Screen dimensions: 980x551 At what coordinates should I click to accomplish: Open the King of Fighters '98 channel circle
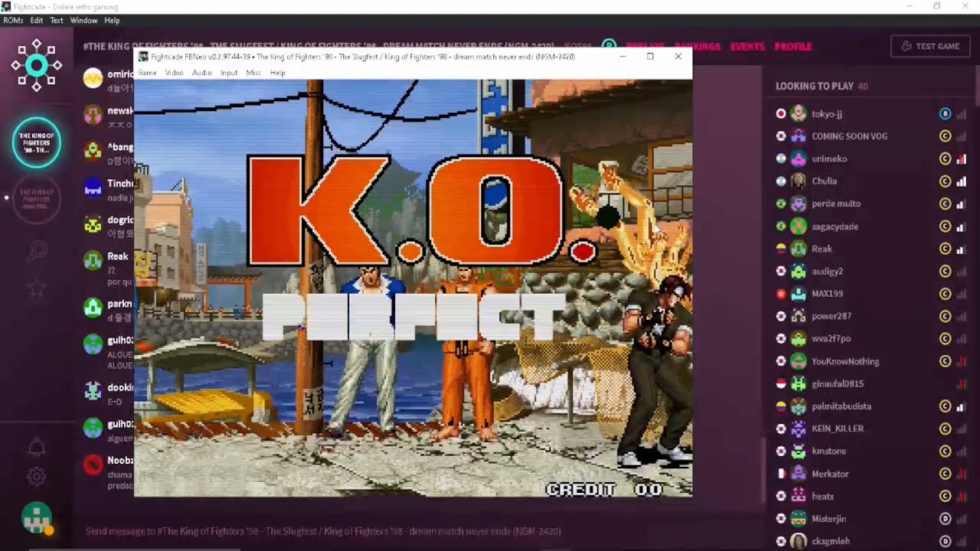coord(36,142)
